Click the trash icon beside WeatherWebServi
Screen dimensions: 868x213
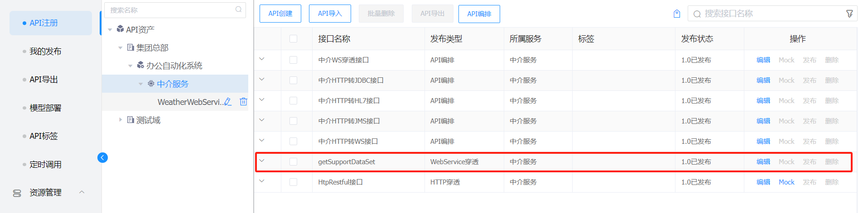(243, 102)
